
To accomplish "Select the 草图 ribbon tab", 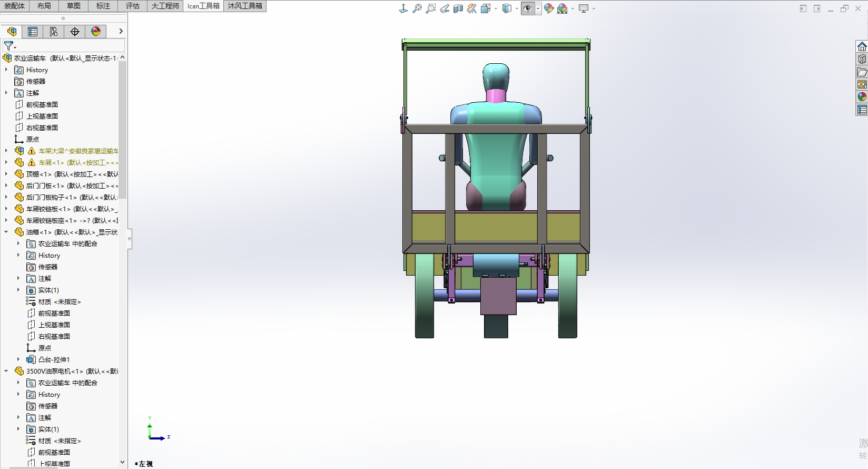I will 74,6.
